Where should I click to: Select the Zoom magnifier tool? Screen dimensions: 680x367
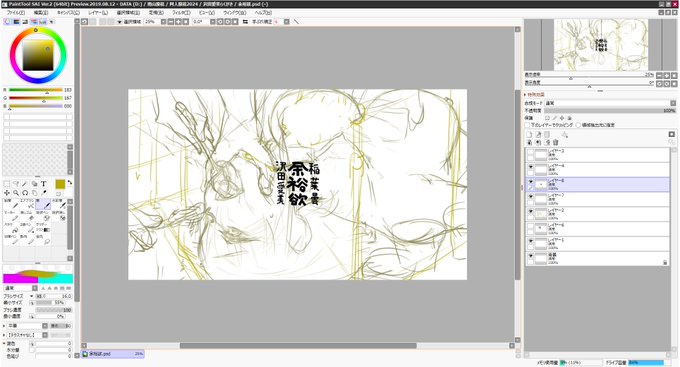click(x=16, y=193)
